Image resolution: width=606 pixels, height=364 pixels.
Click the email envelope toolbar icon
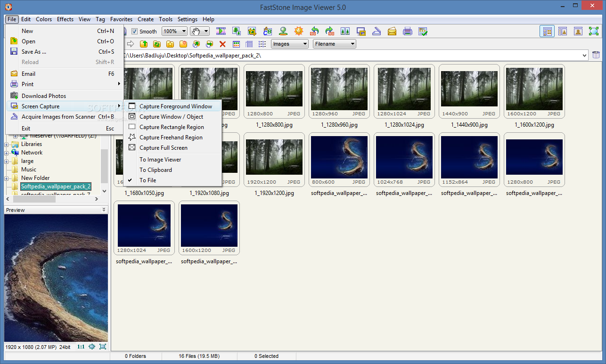pyautogui.click(x=392, y=32)
